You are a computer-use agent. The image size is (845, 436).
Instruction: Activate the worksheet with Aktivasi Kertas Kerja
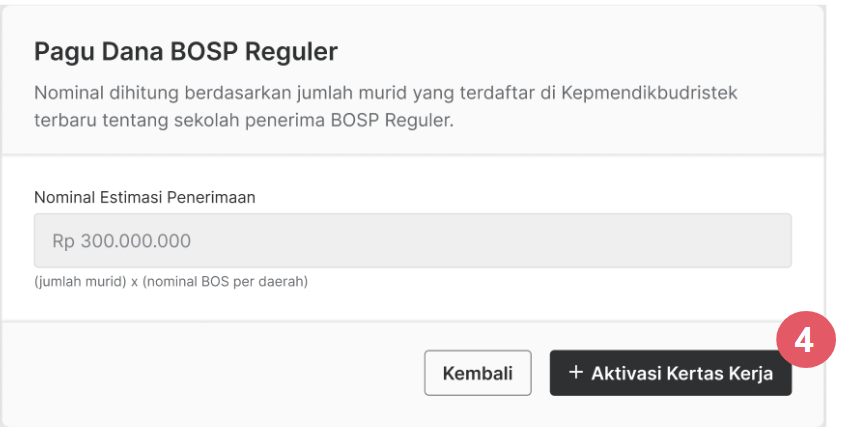tap(670, 373)
